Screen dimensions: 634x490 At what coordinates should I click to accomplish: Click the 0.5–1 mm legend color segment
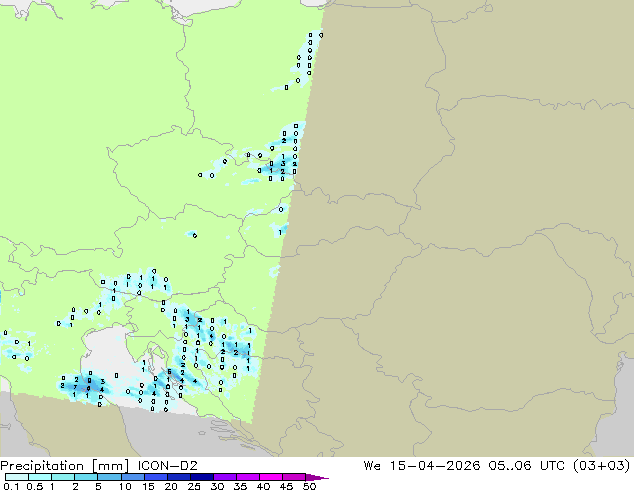pyautogui.click(x=40, y=477)
